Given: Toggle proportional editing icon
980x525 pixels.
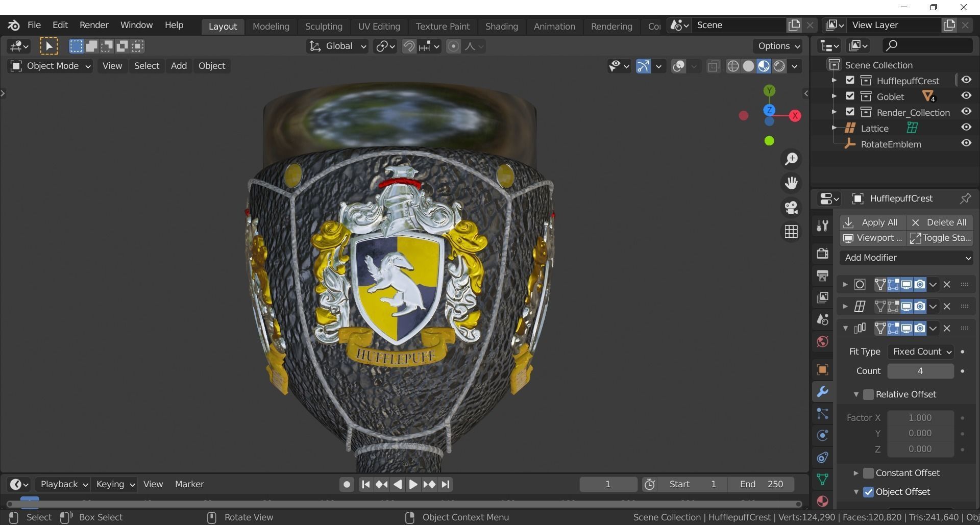Looking at the screenshot, I should tap(453, 46).
